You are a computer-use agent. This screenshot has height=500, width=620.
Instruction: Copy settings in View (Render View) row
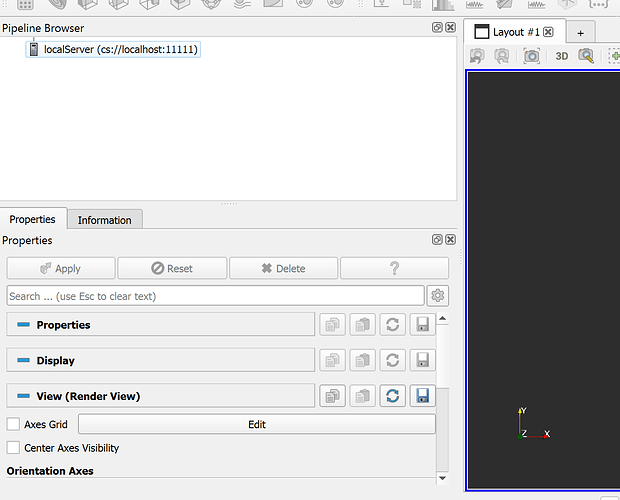(332, 396)
